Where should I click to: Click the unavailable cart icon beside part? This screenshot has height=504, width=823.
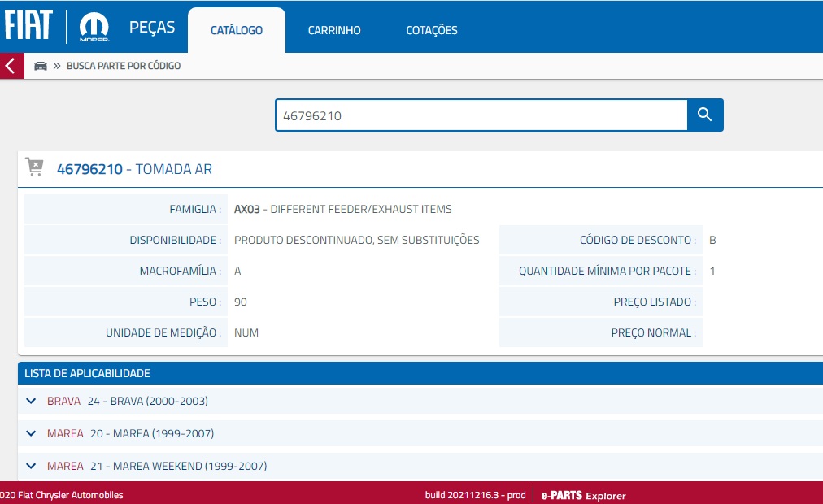(x=35, y=167)
